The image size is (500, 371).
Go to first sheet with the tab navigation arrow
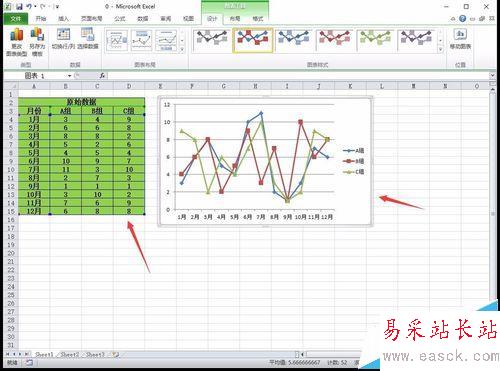(7, 355)
